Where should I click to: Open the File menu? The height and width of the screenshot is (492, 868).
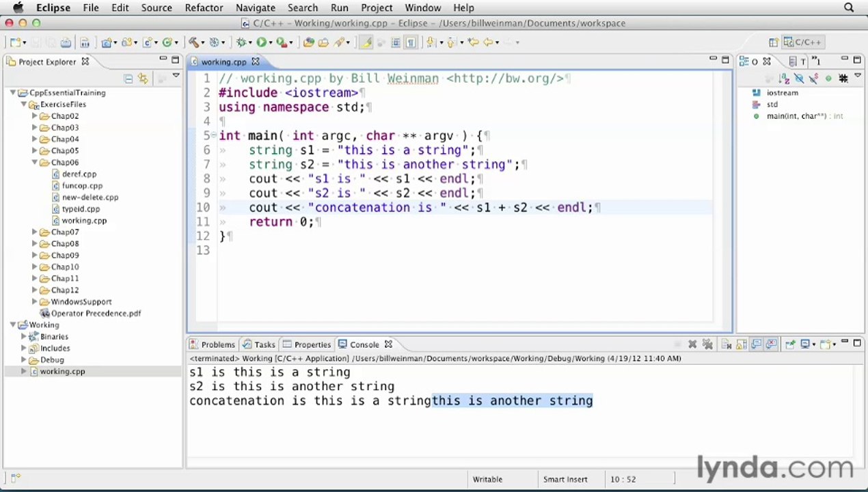pyautogui.click(x=91, y=8)
